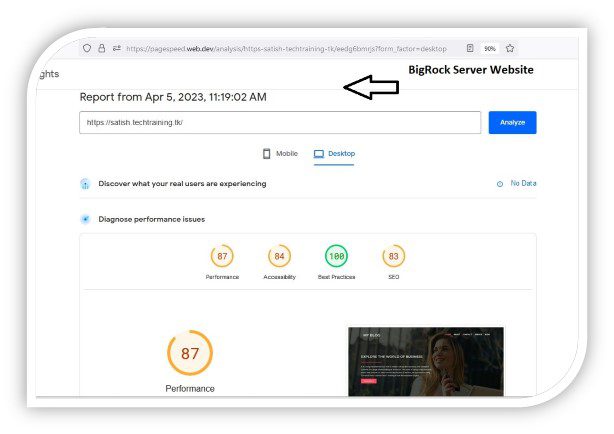The height and width of the screenshot is (434, 614).
Task: Select the Best Practices score 100 gauge
Action: 337,257
